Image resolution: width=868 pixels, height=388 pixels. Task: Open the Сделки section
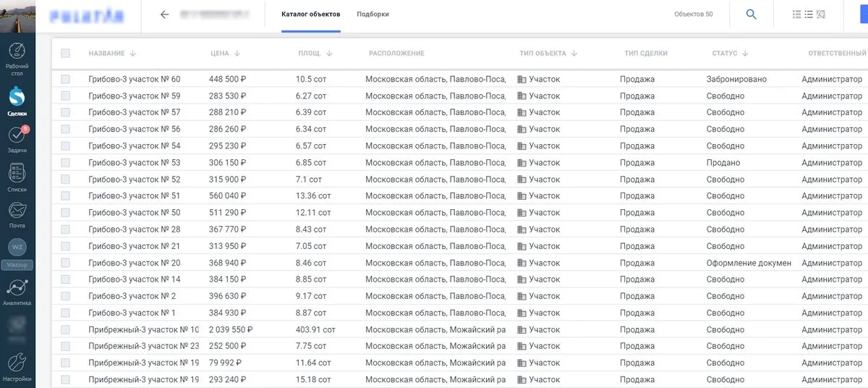point(17,100)
